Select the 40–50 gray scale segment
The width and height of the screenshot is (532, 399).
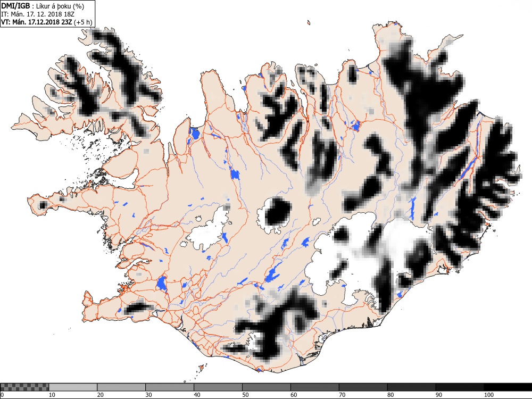coord(218,387)
